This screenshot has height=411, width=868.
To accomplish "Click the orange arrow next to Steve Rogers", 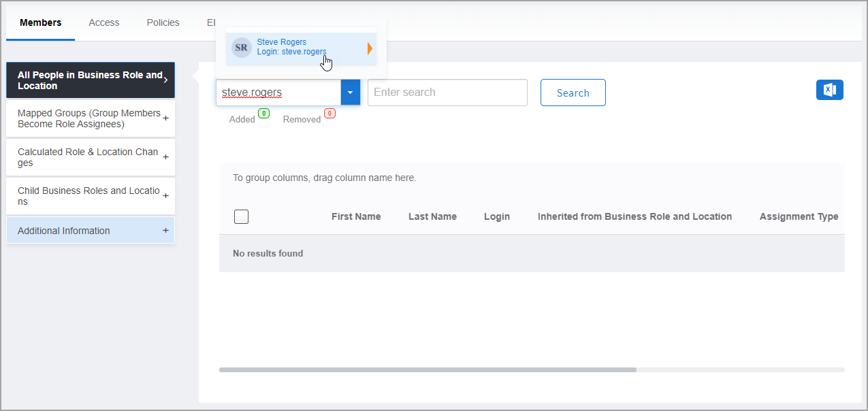I will (x=368, y=47).
